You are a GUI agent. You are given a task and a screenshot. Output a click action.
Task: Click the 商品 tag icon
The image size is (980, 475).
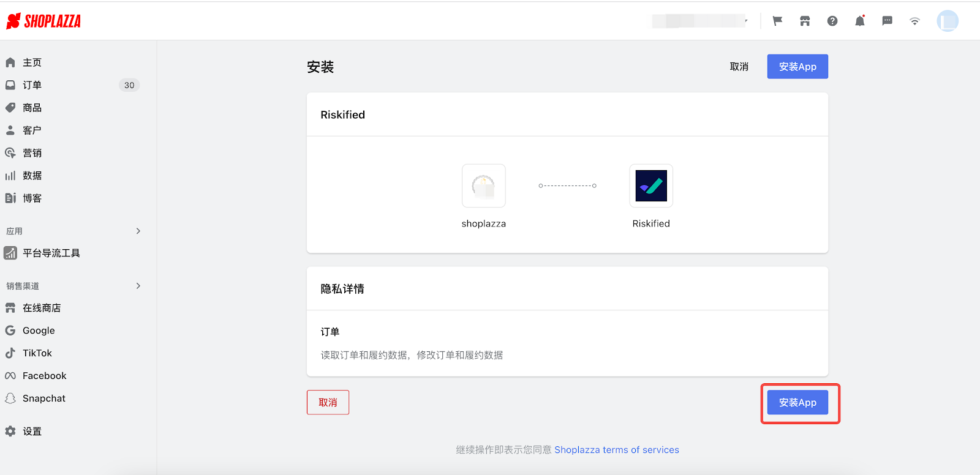[x=10, y=108]
